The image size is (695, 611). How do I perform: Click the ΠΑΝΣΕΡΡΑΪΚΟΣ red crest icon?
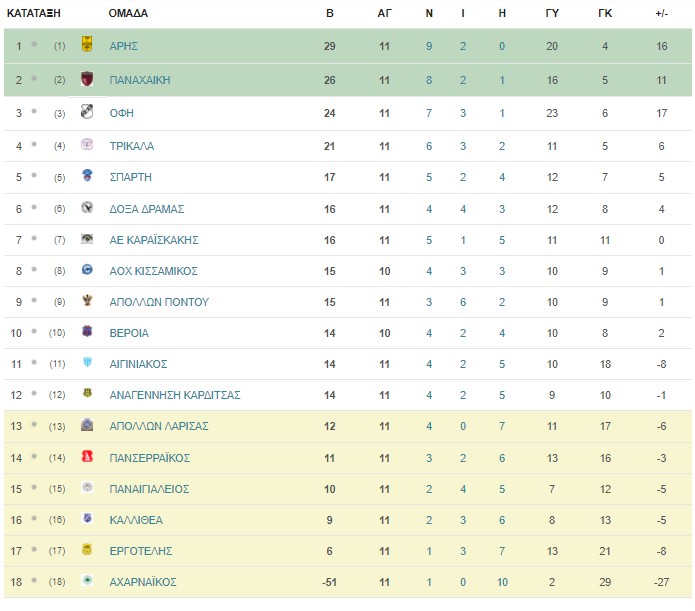pyautogui.click(x=87, y=456)
